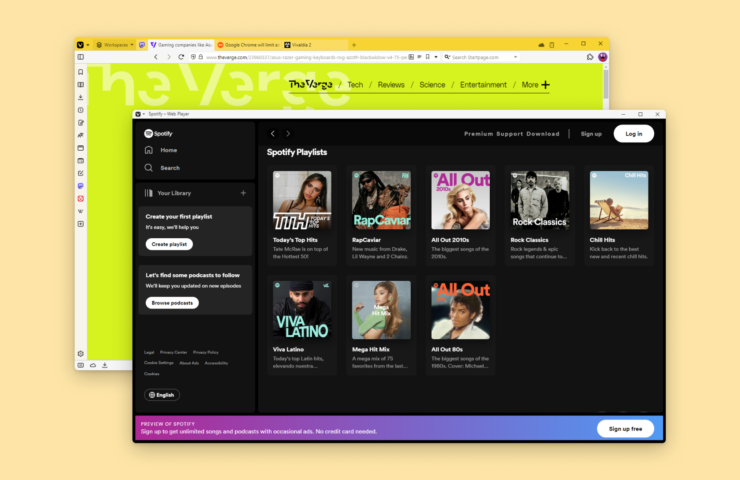Click the plus to create playlist or folder

pyautogui.click(x=243, y=193)
